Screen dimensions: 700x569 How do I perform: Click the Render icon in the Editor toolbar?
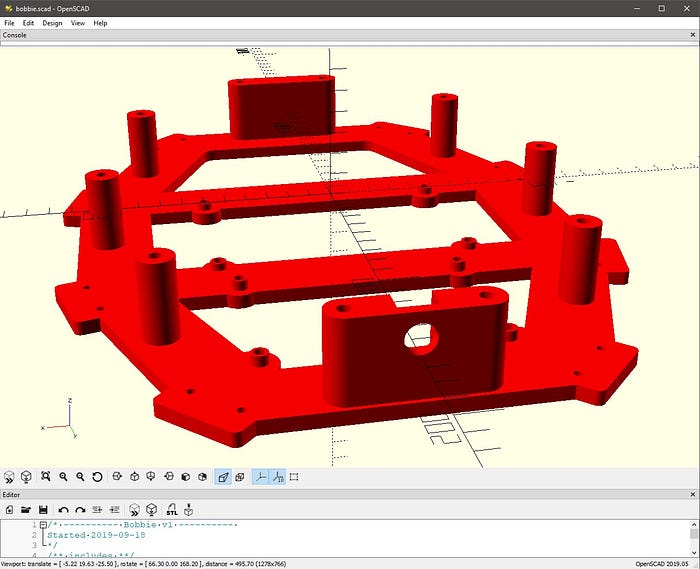pos(152,510)
